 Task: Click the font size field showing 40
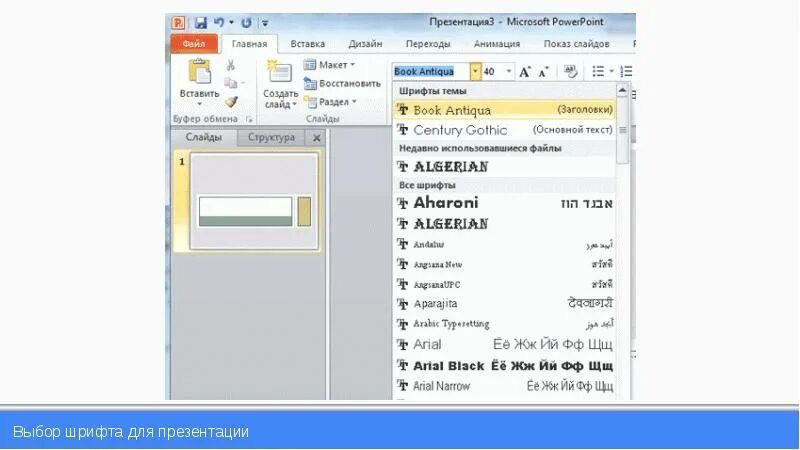coord(493,71)
